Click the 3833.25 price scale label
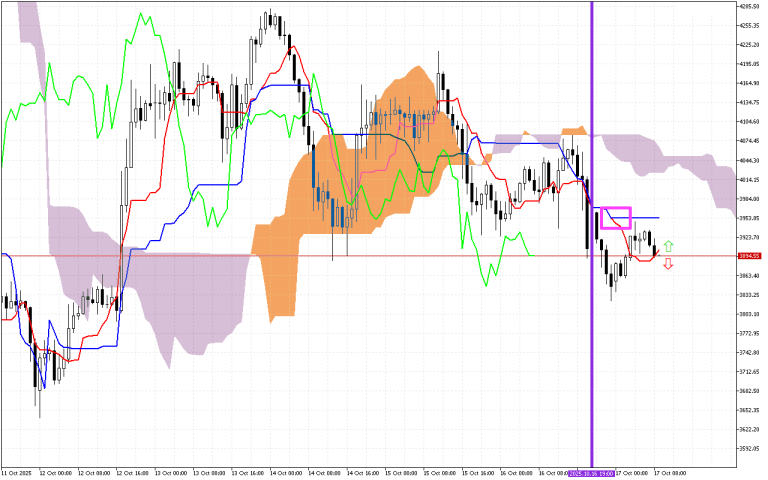The width and height of the screenshot is (768, 480). click(749, 295)
